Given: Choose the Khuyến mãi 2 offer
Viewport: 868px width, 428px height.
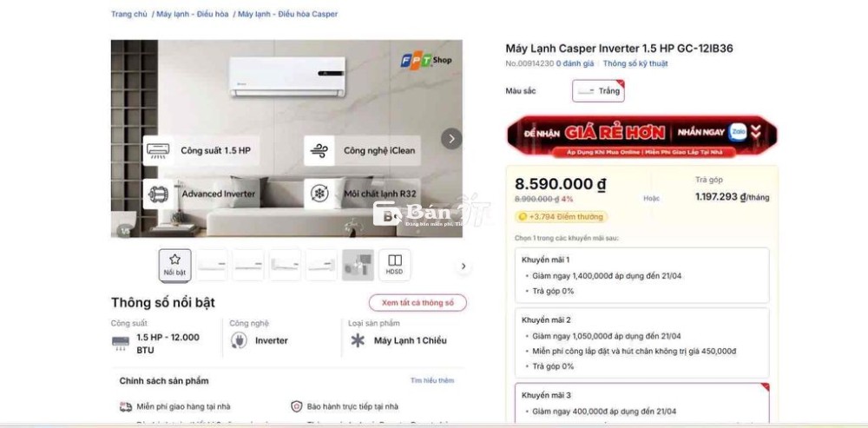Looking at the screenshot, I should coord(642,343).
